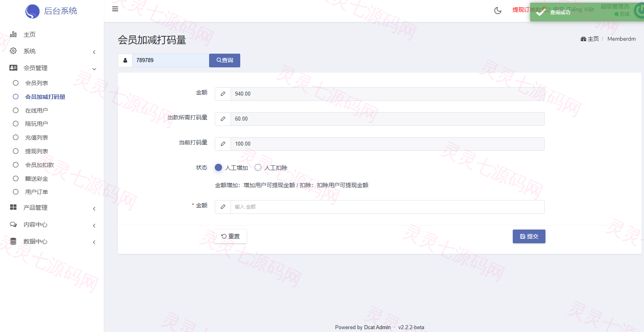This screenshot has width=644, height=332.
Task: Click the 输入金额 amount input field
Action: click(x=387, y=207)
